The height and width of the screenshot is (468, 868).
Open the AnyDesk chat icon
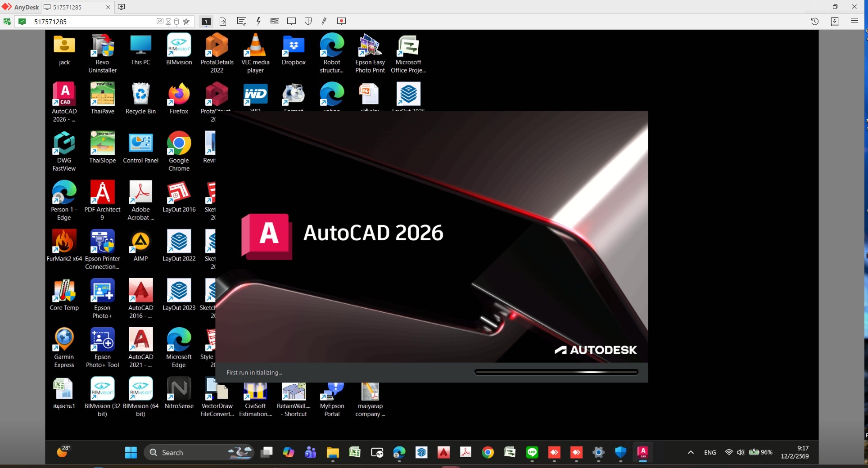242,22
